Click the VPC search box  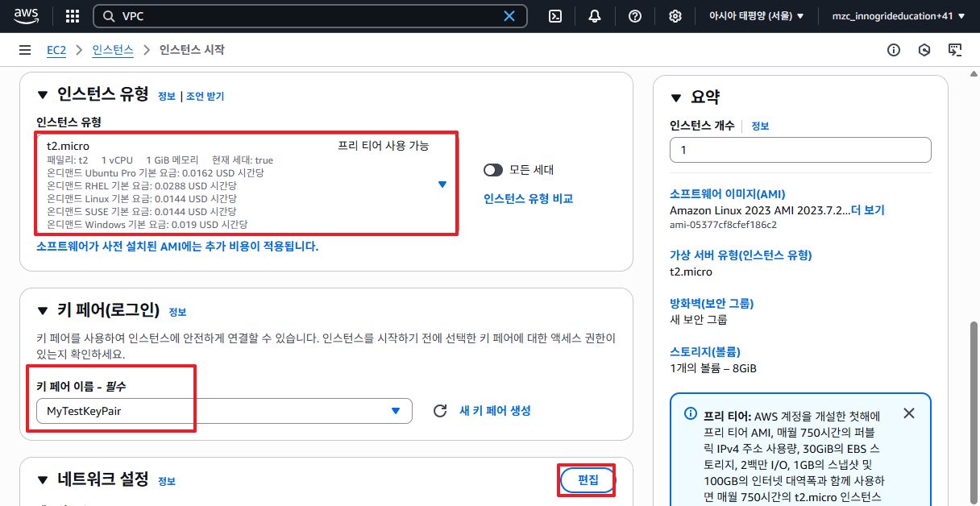(310, 16)
